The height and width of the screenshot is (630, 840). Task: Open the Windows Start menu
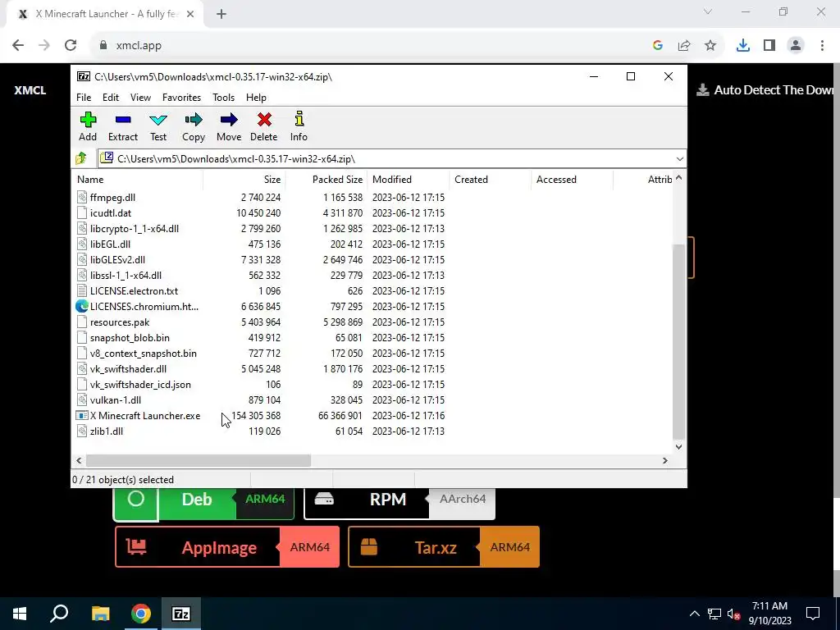(20, 614)
